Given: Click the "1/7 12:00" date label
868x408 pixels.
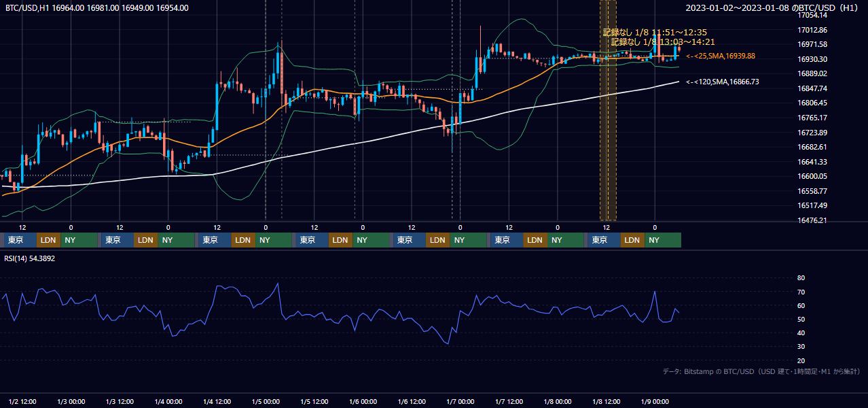Looking at the screenshot, I should click(x=509, y=401).
